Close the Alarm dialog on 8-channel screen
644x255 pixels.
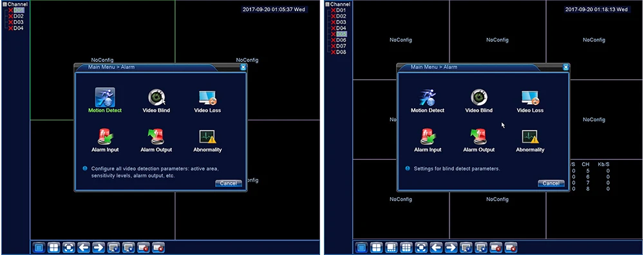pyautogui.click(x=566, y=67)
